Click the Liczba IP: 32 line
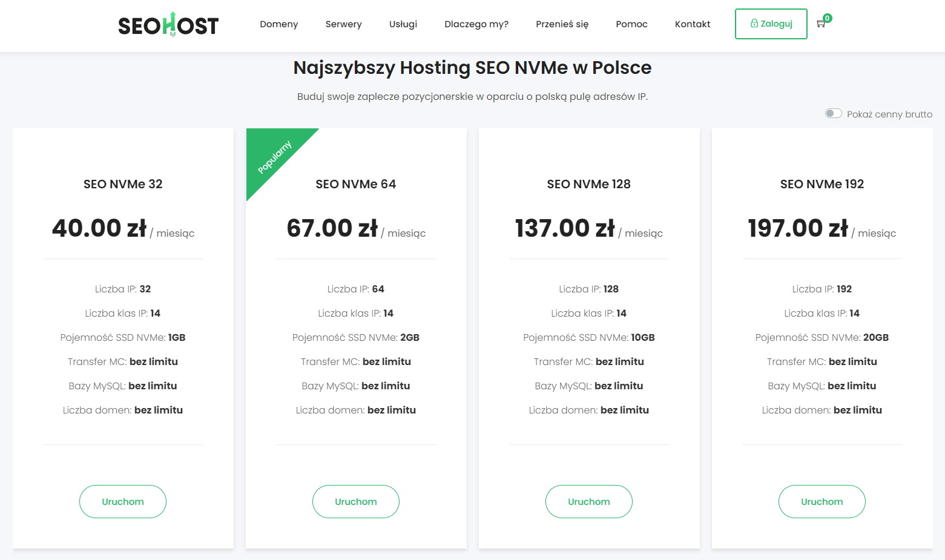 point(123,289)
